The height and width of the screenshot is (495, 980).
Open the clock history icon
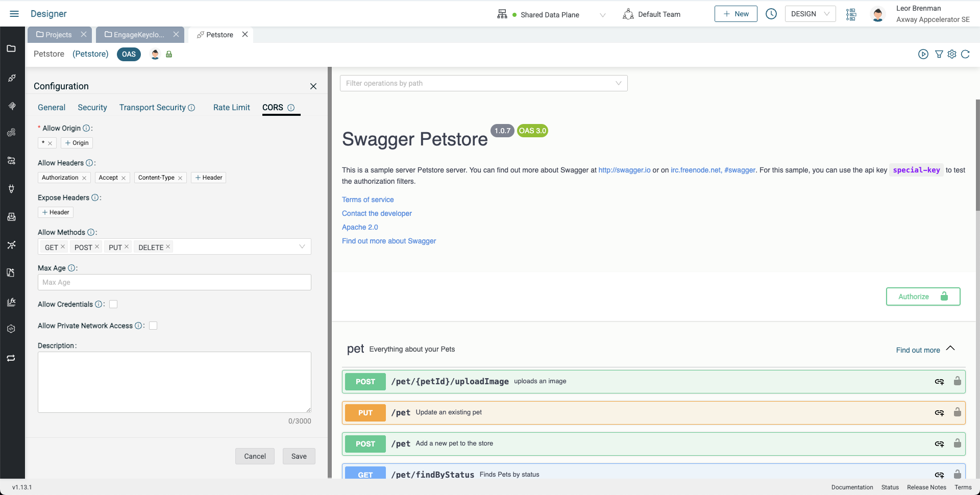tap(771, 14)
